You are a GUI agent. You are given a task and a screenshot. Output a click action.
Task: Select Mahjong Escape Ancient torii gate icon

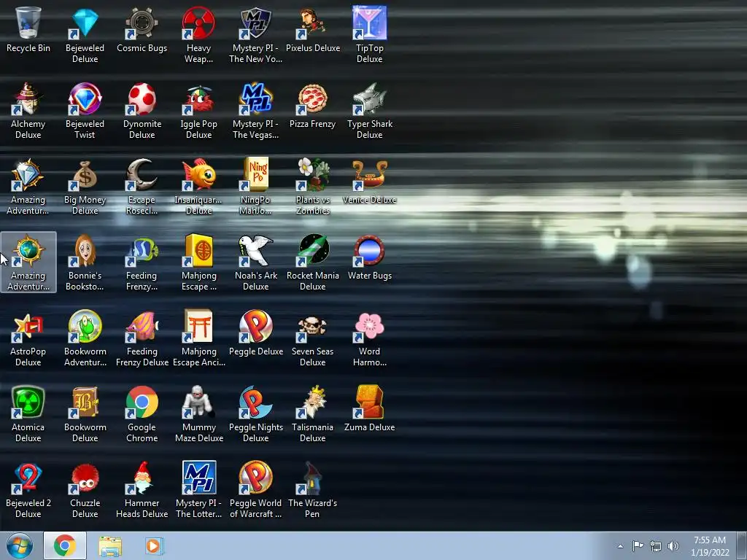(198, 326)
